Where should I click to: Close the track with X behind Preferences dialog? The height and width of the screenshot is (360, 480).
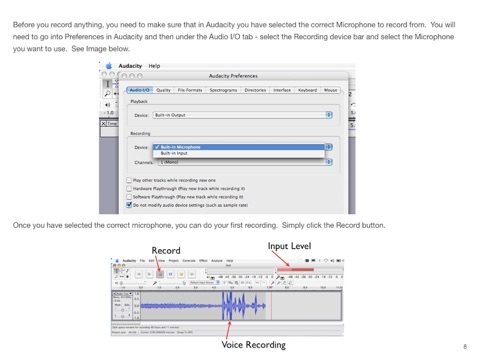click(103, 124)
